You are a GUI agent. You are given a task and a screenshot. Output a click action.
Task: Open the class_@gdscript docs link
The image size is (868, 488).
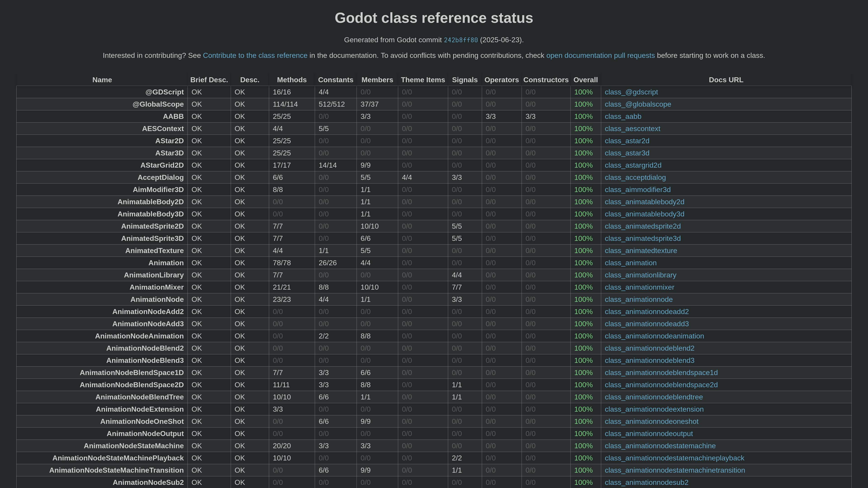631,92
